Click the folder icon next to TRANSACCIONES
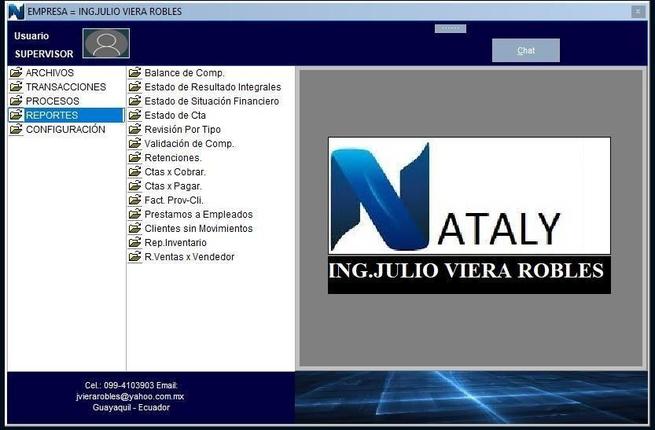 point(16,87)
